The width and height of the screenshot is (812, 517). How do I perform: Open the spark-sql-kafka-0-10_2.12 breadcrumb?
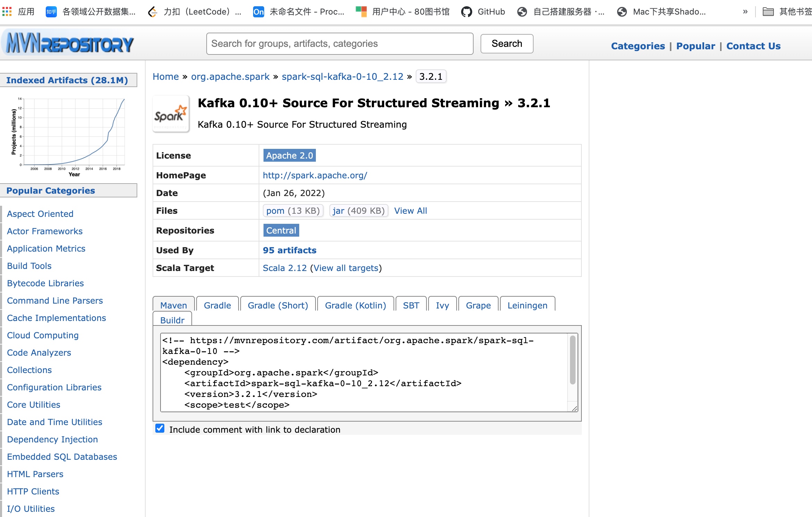343,77
